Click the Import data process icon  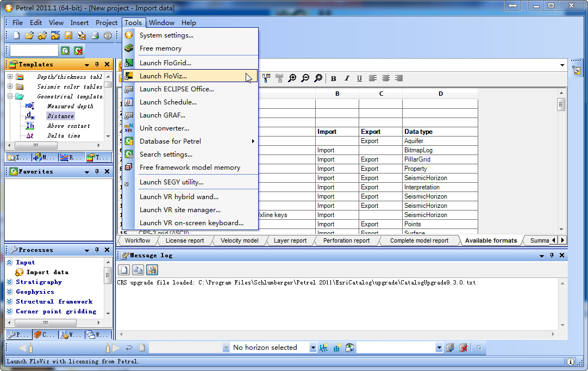pos(19,272)
